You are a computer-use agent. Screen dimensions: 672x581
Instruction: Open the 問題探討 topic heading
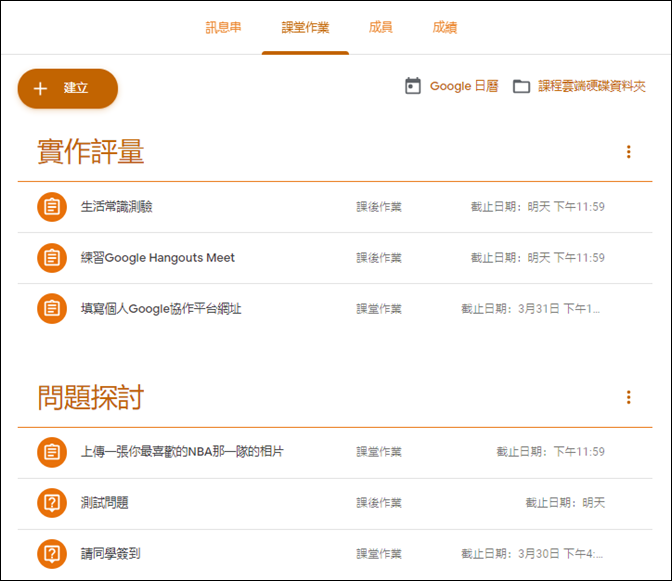point(90,398)
